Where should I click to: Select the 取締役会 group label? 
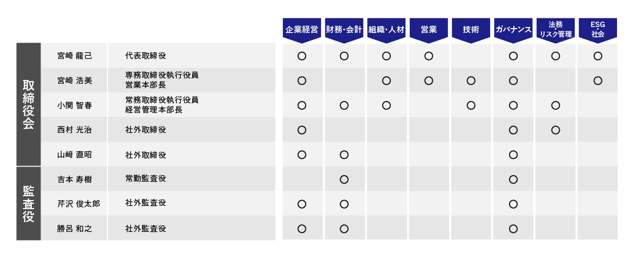pyautogui.click(x=29, y=104)
